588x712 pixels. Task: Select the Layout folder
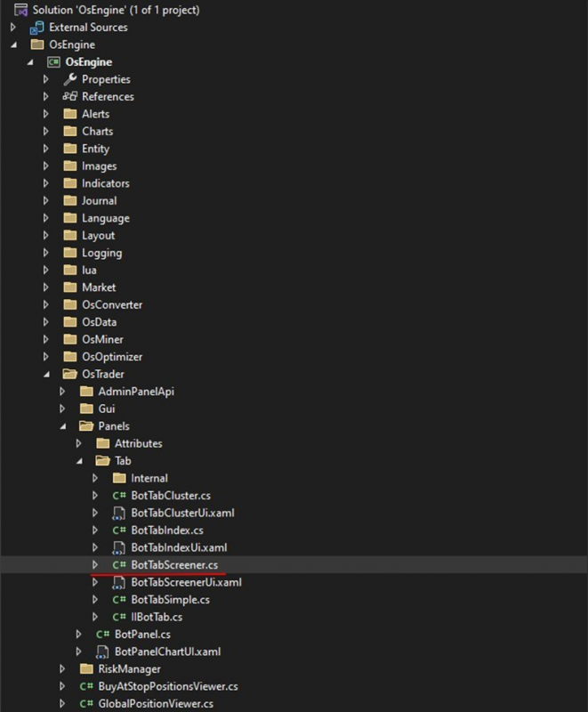coord(99,236)
